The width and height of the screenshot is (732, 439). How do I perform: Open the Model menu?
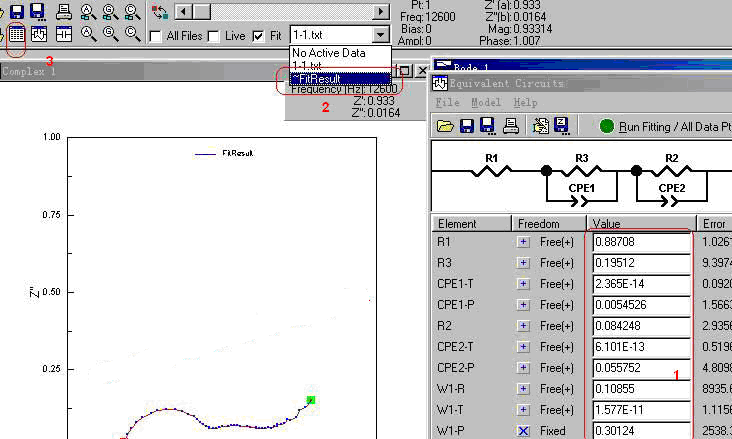click(x=485, y=102)
